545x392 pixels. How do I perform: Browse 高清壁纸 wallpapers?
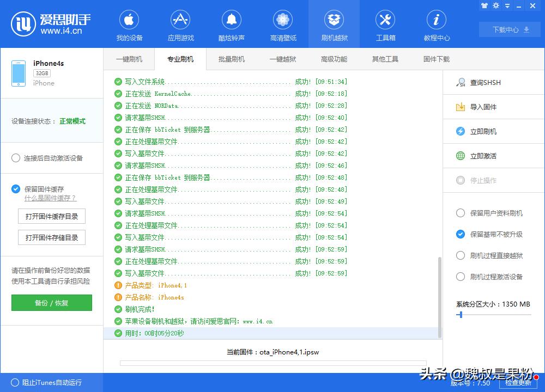pyautogui.click(x=282, y=24)
